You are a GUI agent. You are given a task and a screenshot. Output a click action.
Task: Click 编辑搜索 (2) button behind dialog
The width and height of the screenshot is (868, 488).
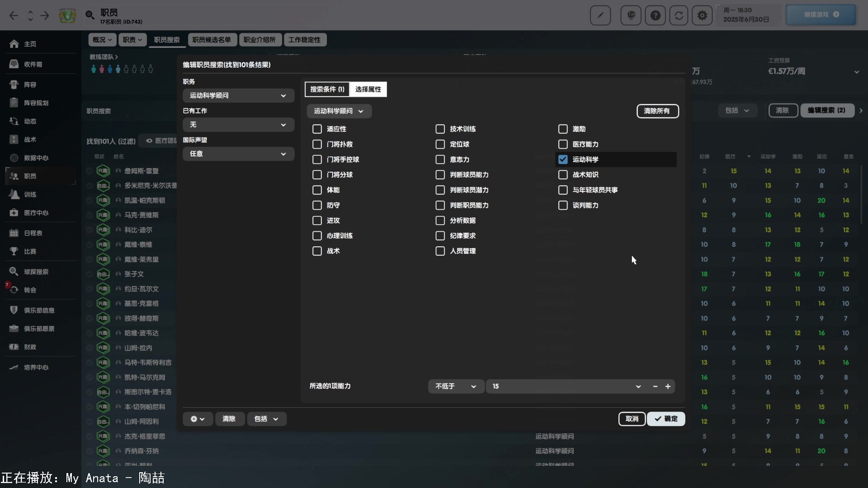click(x=827, y=110)
